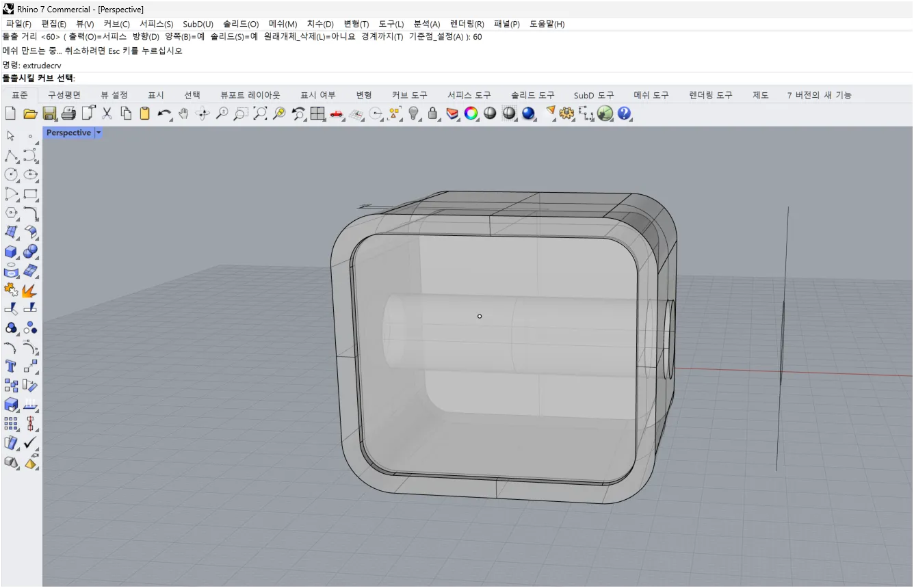
Task: Select the Box solid tool
Action: [x=11, y=252]
